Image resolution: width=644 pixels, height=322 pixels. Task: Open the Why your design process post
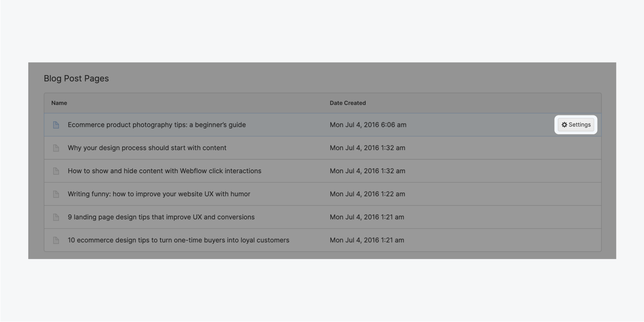[146, 148]
